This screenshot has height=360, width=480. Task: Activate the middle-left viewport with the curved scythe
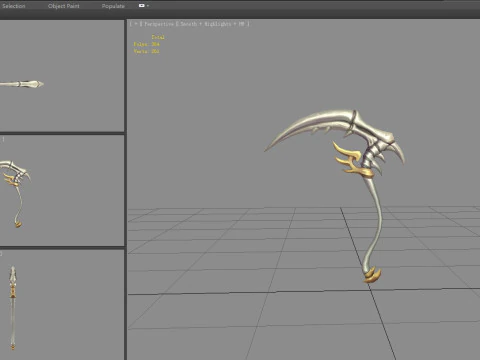tap(62, 190)
